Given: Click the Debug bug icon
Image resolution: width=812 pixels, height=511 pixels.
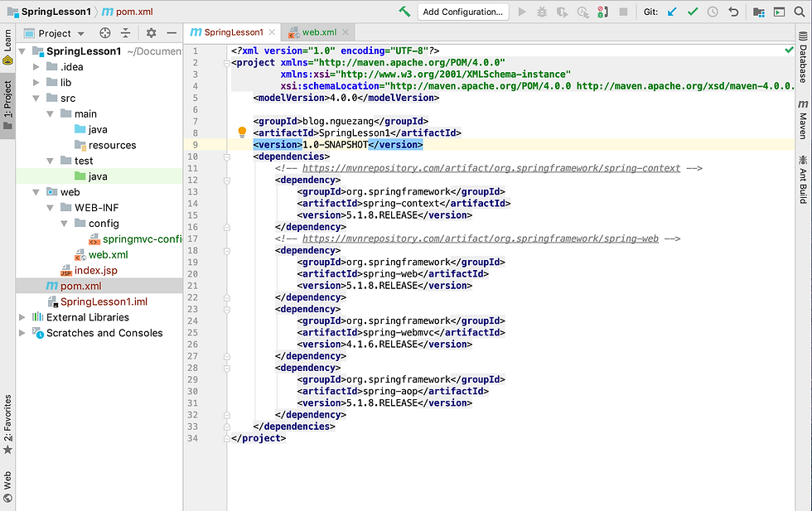Looking at the screenshot, I should (542, 12).
